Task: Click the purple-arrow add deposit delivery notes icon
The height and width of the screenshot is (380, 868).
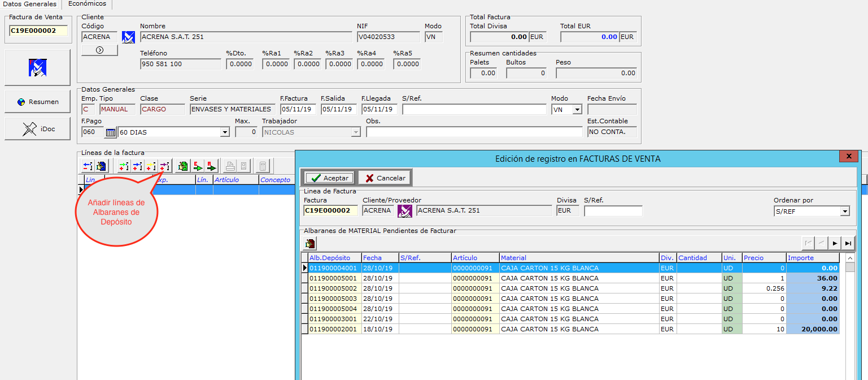Action: click(x=164, y=166)
